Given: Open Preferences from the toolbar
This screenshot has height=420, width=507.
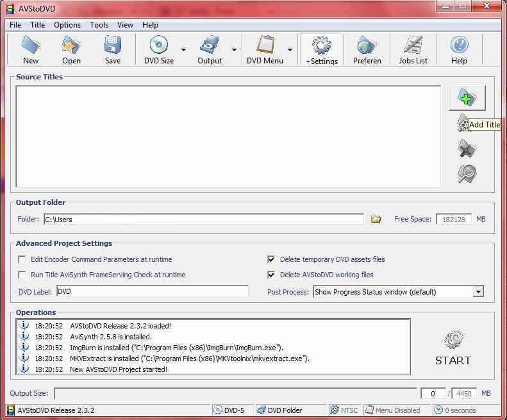Looking at the screenshot, I should coord(367,45).
